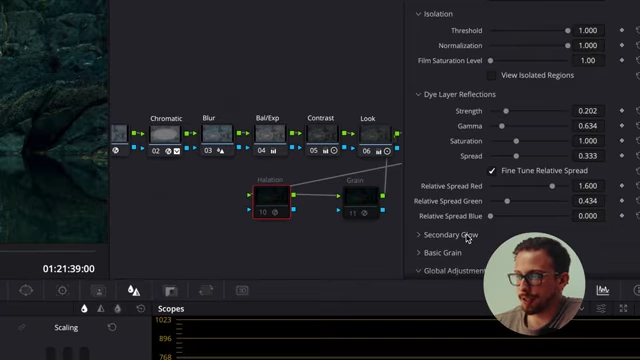
Task: Select the Look node 06
Action: pyautogui.click(x=375, y=140)
